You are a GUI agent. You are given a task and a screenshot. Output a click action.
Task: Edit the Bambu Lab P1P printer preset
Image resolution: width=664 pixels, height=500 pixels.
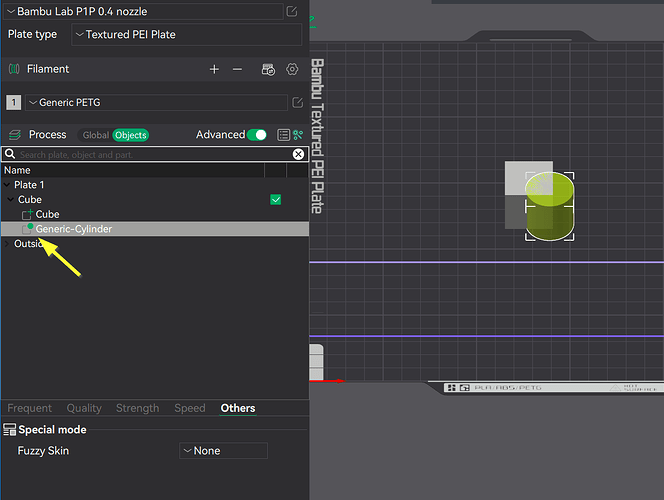pyautogui.click(x=292, y=11)
